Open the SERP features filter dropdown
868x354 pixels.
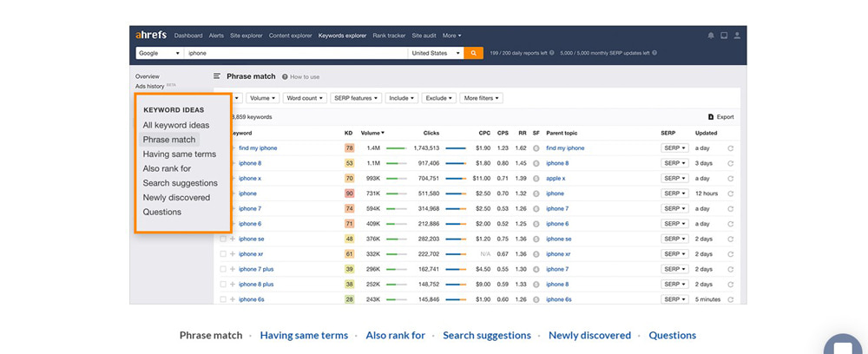click(356, 98)
